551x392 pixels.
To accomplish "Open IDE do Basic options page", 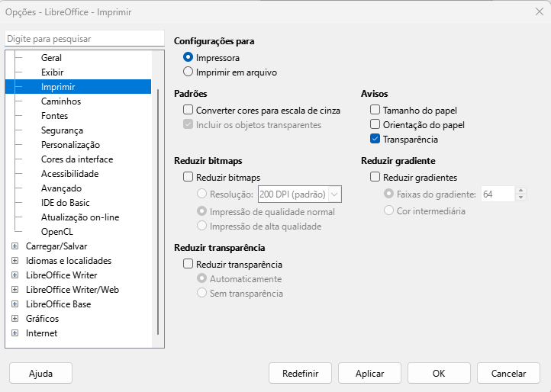I will pos(66,203).
